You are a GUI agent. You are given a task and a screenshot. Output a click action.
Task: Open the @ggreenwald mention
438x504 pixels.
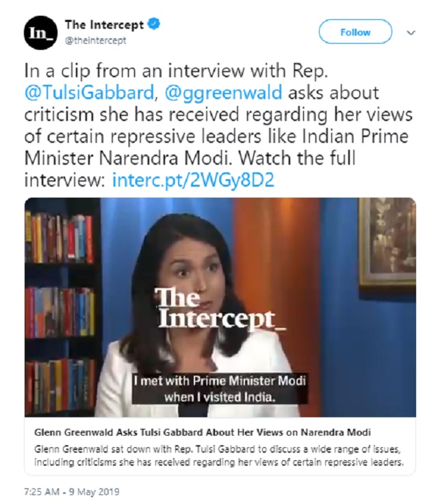tap(224, 93)
